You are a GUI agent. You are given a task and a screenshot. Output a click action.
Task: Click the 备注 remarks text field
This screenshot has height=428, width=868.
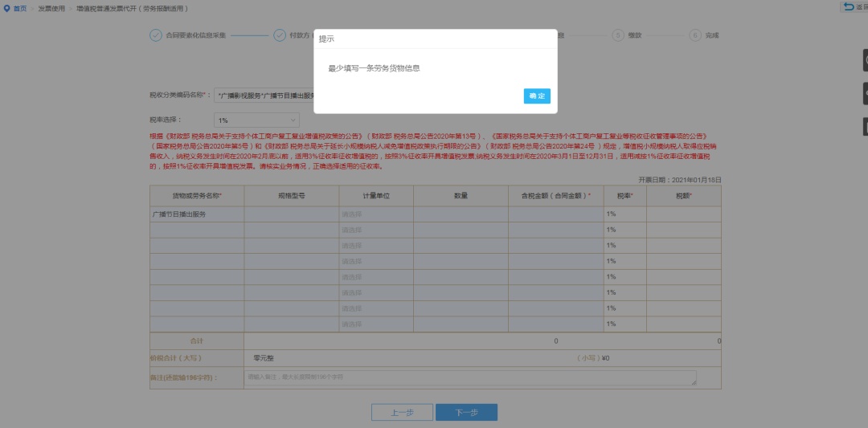(x=470, y=377)
